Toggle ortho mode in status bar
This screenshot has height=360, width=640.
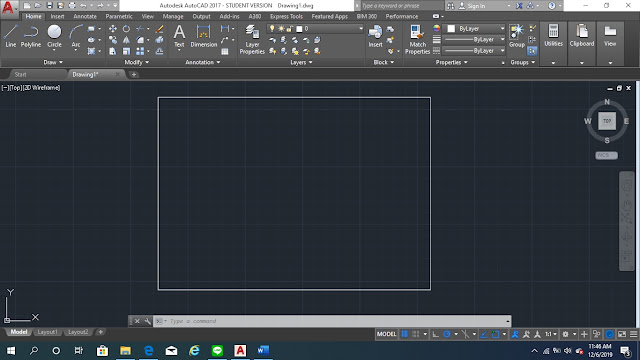[436, 334]
